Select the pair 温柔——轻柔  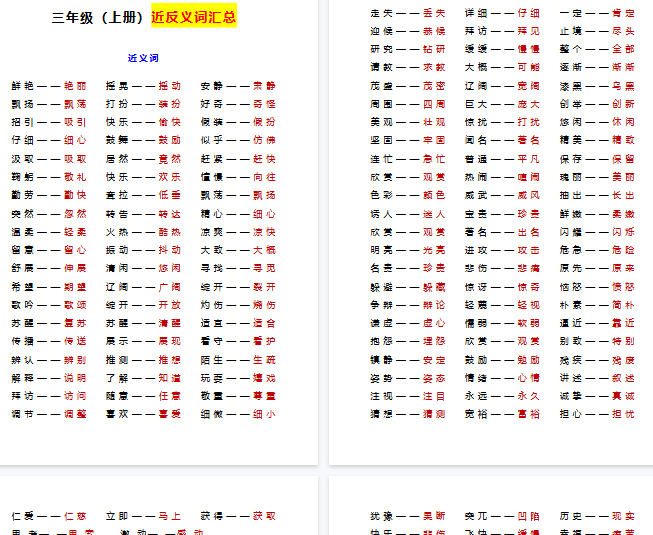click(49, 232)
